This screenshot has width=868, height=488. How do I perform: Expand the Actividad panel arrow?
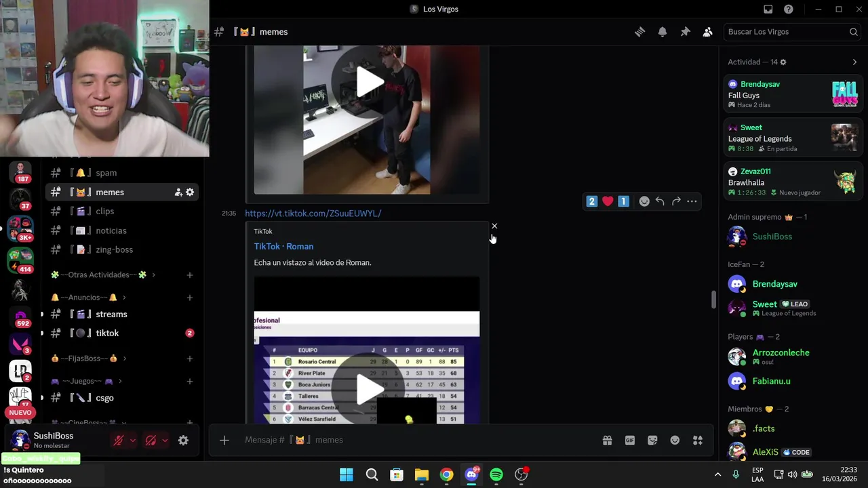coord(854,62)
